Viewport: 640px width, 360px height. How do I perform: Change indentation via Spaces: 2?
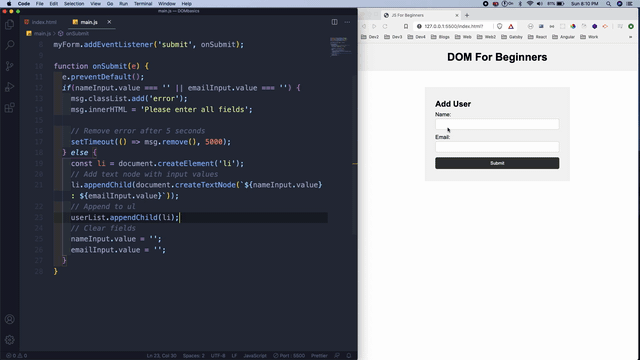(x=193, y=356)
